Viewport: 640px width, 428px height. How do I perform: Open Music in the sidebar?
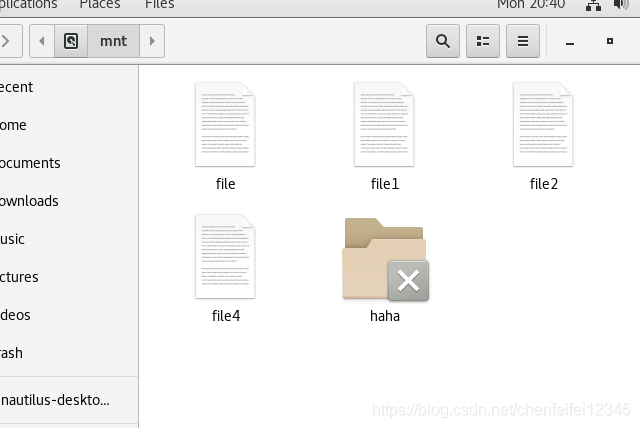click(x=69, y=239)
